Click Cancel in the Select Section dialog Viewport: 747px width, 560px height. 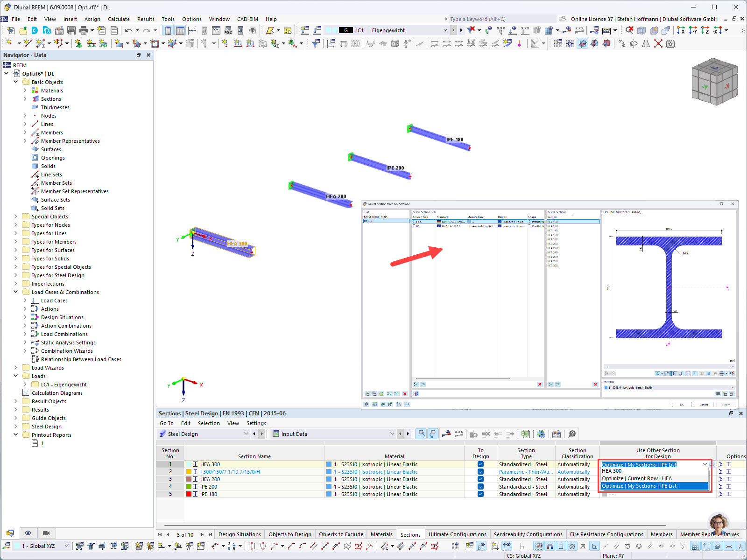coord(704,405)
